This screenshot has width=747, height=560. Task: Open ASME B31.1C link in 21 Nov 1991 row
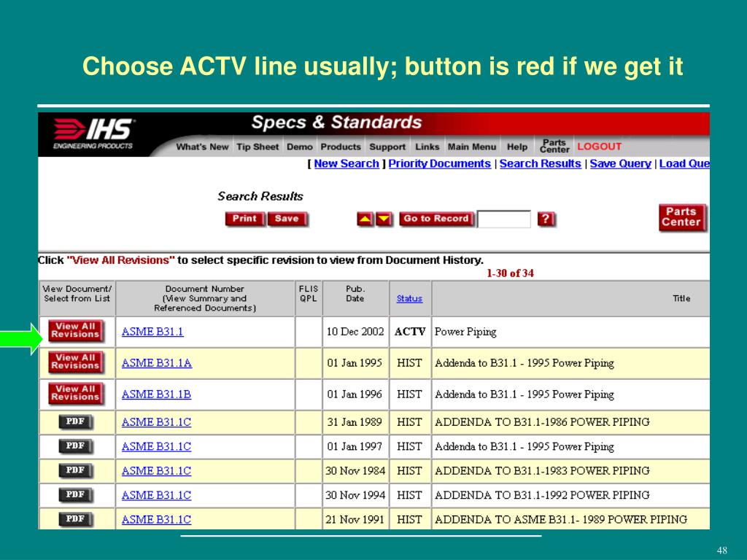[156, 519]
